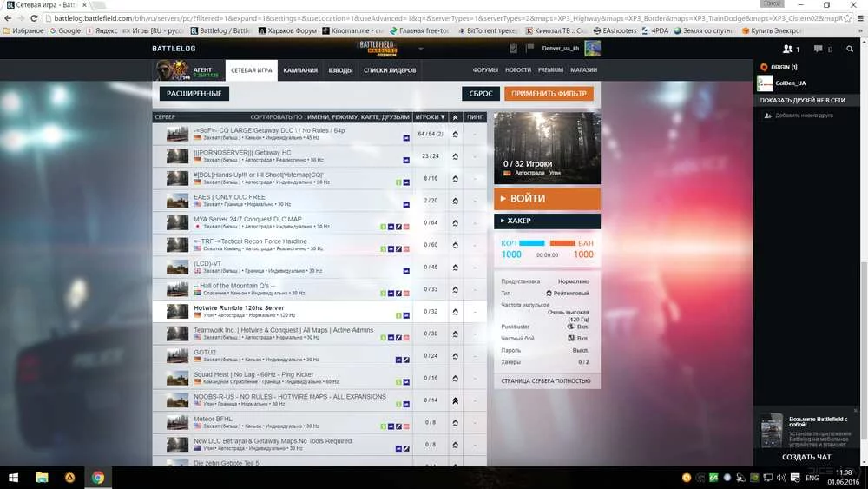The width and height of the screenshot is (868, 489).
Task: Sort by favorites chevron column header
Action: [455, 117]
